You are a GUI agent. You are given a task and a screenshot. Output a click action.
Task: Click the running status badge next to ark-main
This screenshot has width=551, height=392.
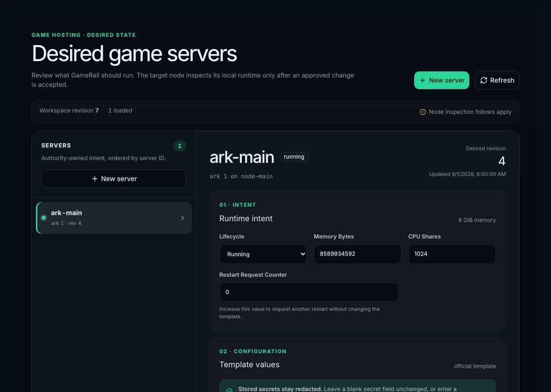click(x=294, y=157)
